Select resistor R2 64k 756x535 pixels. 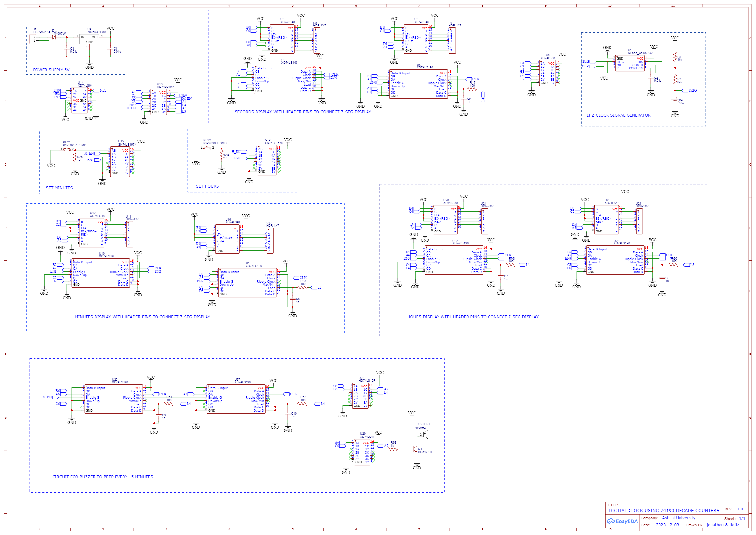click(675, 80)
